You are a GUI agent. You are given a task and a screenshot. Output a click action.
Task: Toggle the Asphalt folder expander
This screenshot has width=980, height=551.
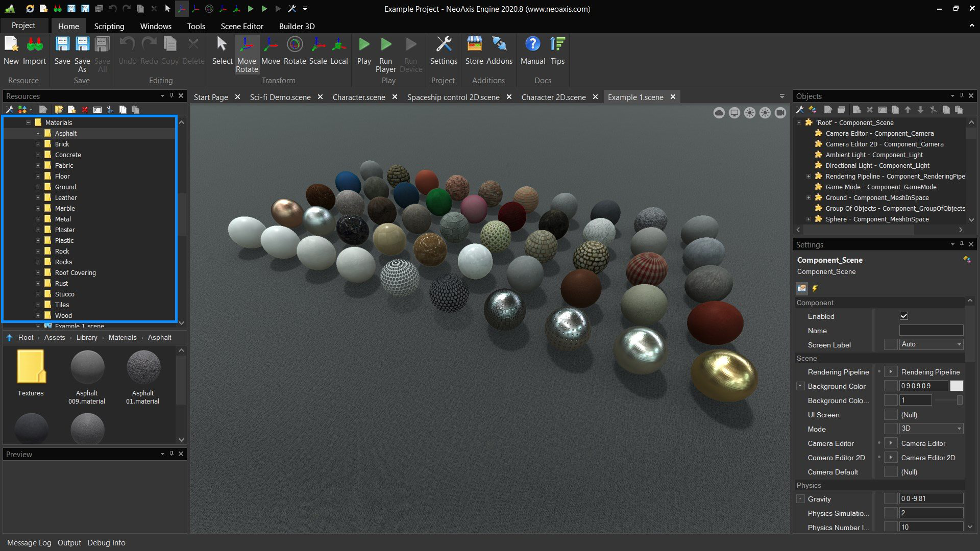pyautogui.click(x=38, y=133)
